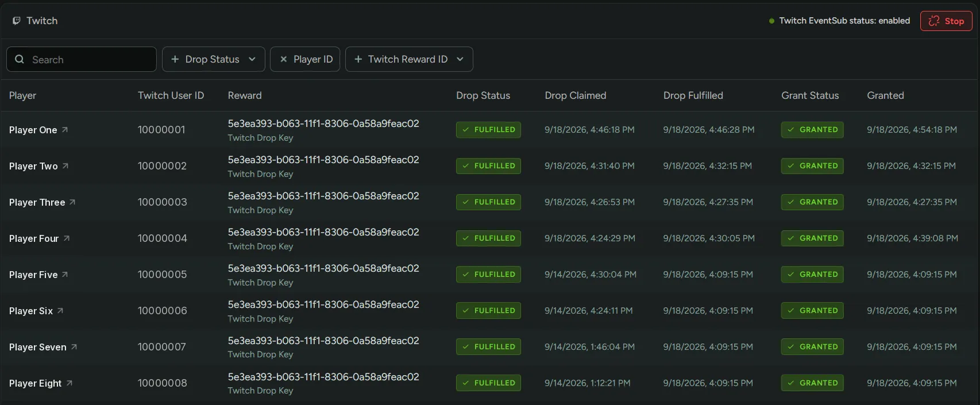Select Twitch User ID 10000001
The image size is (980, 405).
click(x=161, y=130)
